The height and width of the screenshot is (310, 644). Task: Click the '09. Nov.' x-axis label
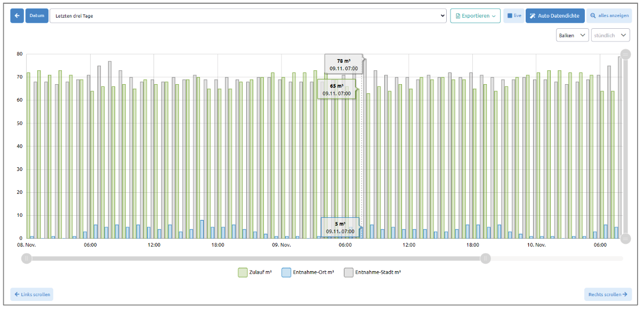click(x=281, y=245)
